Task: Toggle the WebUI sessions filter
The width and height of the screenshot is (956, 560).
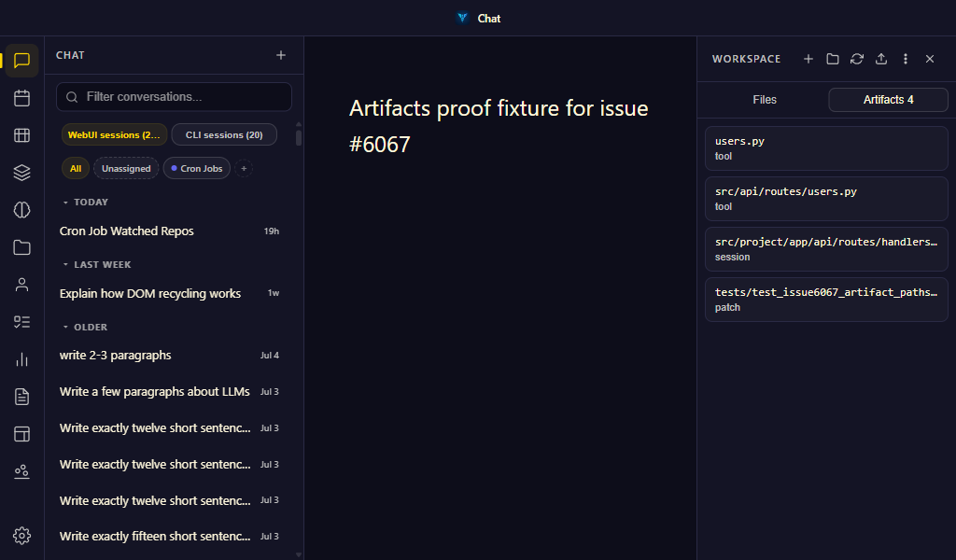Action: [114, 134]
